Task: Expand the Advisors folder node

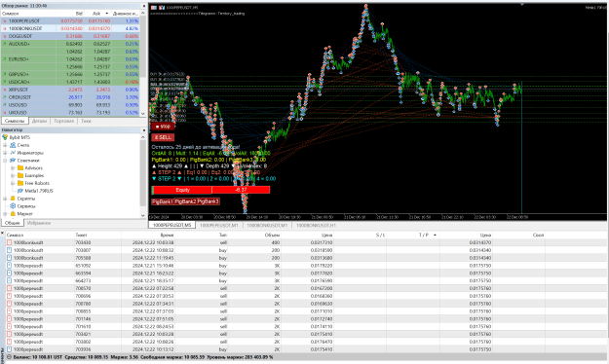Action: 13,168
